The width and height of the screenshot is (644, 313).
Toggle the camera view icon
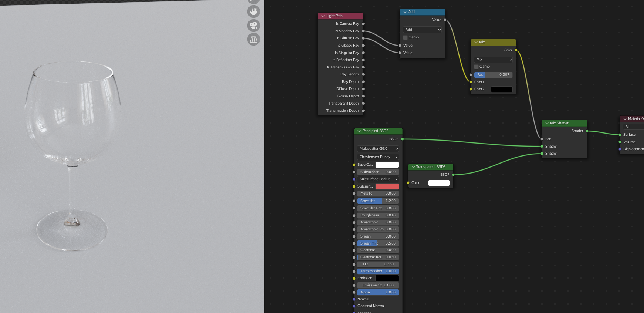[x=254, y=26]
